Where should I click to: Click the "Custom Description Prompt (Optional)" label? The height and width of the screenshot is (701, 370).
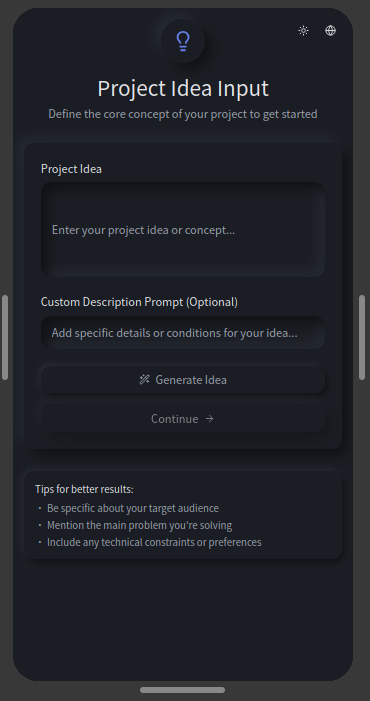click(x=139, y=302)
